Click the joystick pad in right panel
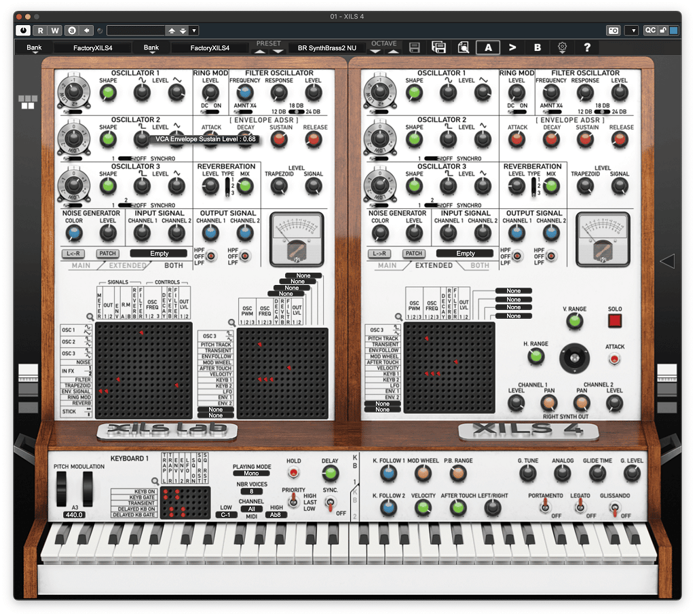 point(574,358)
